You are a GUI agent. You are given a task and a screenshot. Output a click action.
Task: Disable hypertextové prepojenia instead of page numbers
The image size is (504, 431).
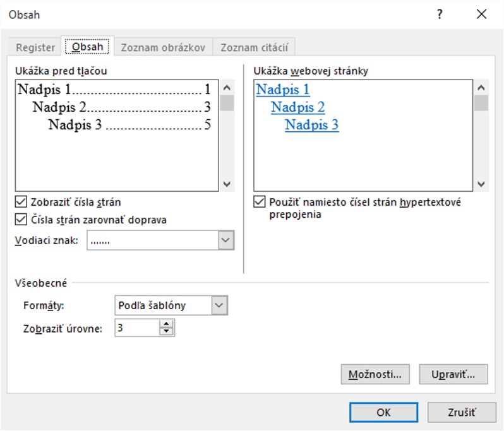pos(259,203)
